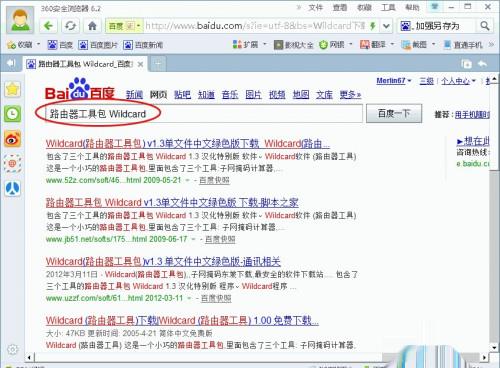This screenshot has height=368, width=500.
Task: Open the 收藏 menu in title bar
Action: [364, 7]
